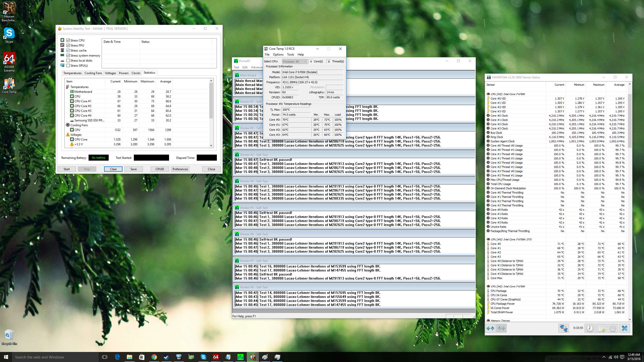Toggle Stress cache checkbox
Viewport: 644px width, 362px height.
click(68, 50)
